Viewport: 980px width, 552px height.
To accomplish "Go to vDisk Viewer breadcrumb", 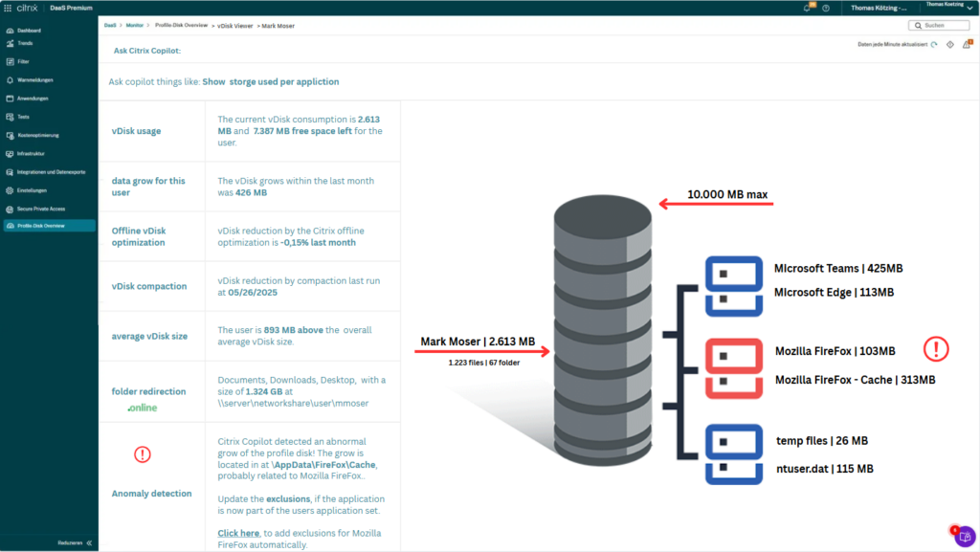I will click(x=235, y=26).
